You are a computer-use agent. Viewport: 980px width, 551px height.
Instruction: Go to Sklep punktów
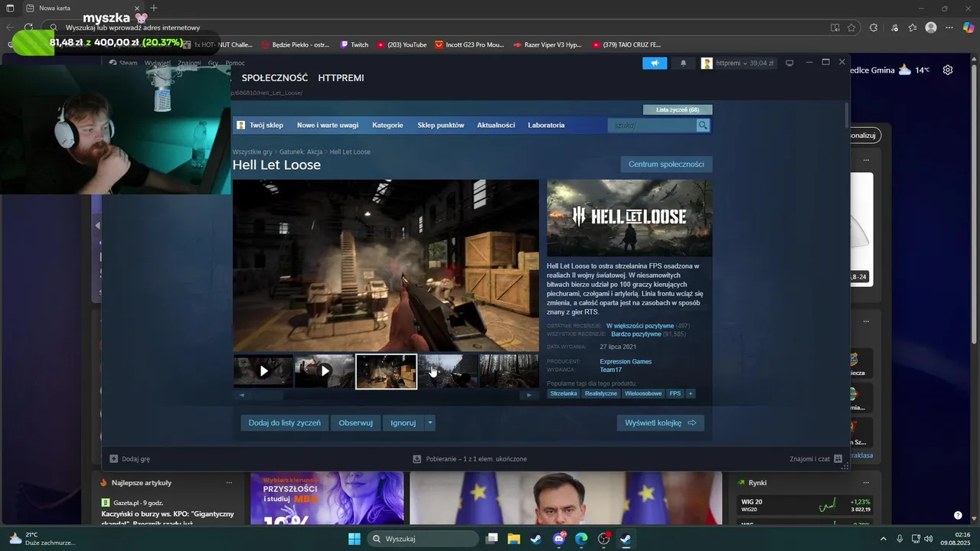440,125
